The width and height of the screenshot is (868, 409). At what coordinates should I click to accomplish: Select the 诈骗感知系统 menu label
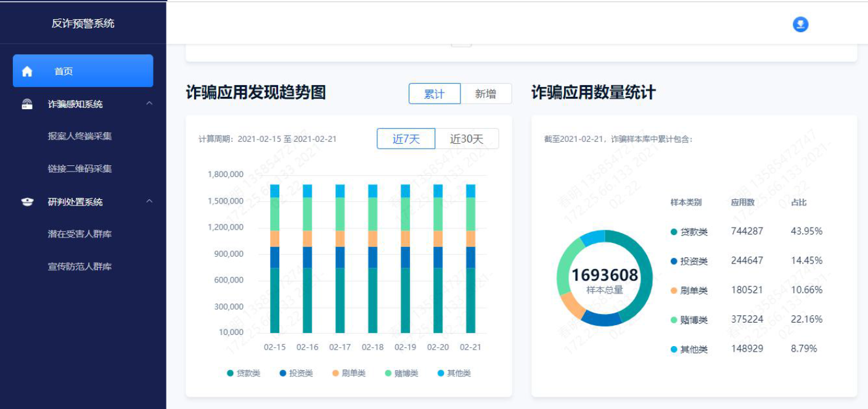click(75, 104)
